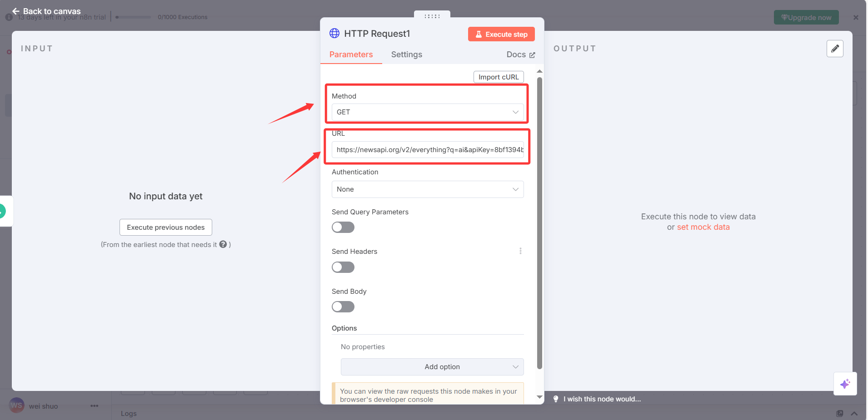Switch to the Parameters tab

pos(351,54)
